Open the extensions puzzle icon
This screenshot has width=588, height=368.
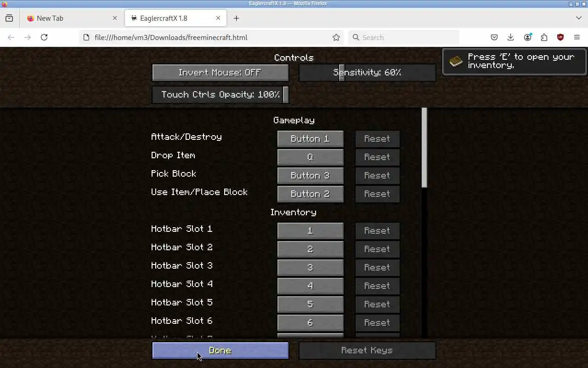point(544,37)
